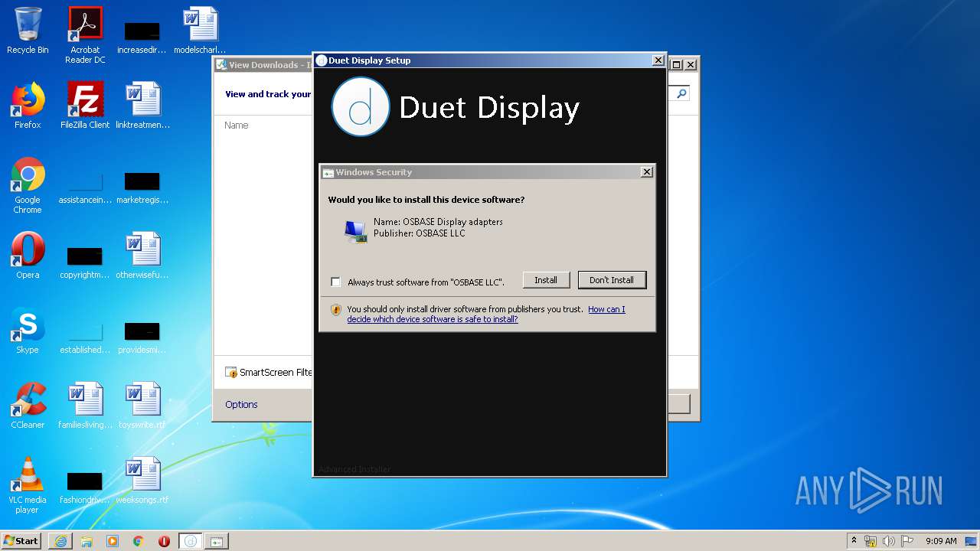Open the network tray icon
The width and height of the screenshot is (980, 551).
pyautogui.click(x=870, y=541)
